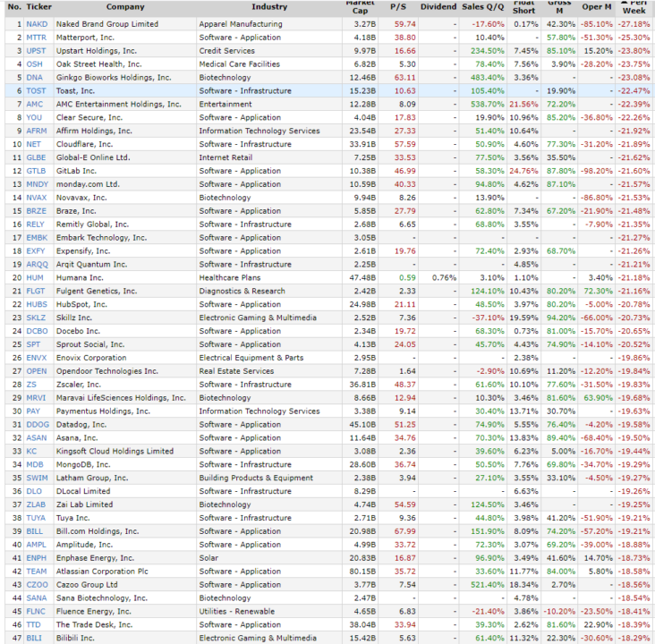Open NET ticker link
Screen dimensions: 655x644
tap(33, 145)
